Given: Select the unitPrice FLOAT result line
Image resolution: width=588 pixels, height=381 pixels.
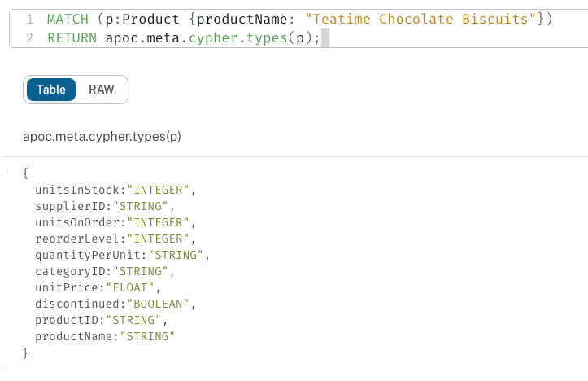Looking at the screenshot, I should tap(98, 287).
